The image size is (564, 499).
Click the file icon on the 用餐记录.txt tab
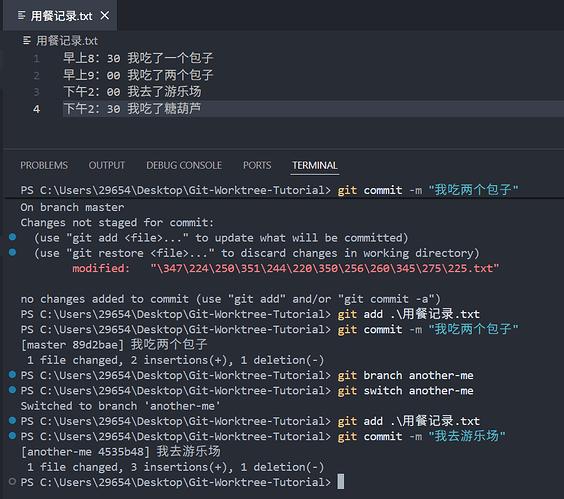22,15
